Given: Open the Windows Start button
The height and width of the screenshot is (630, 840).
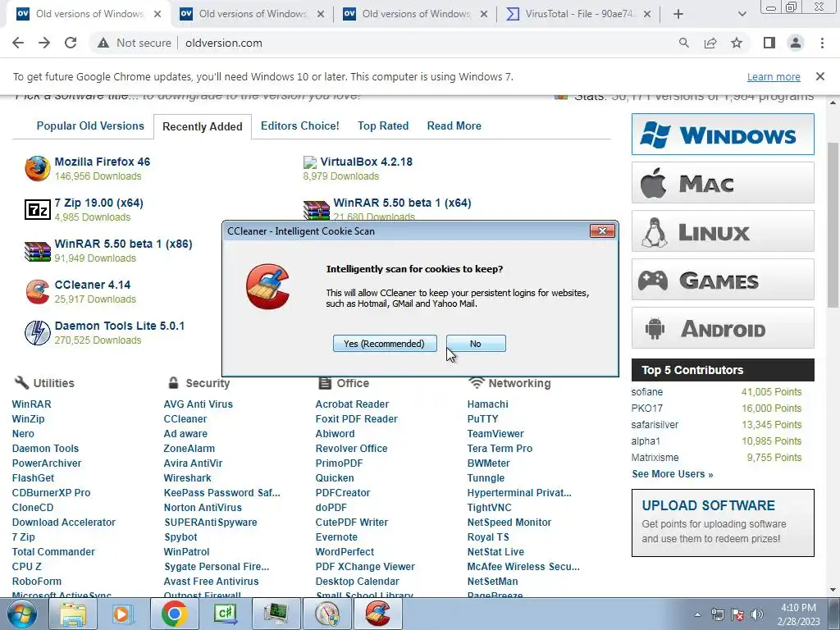Looking at the screenshot, I should pyautogui.click(x=22, y=614).
